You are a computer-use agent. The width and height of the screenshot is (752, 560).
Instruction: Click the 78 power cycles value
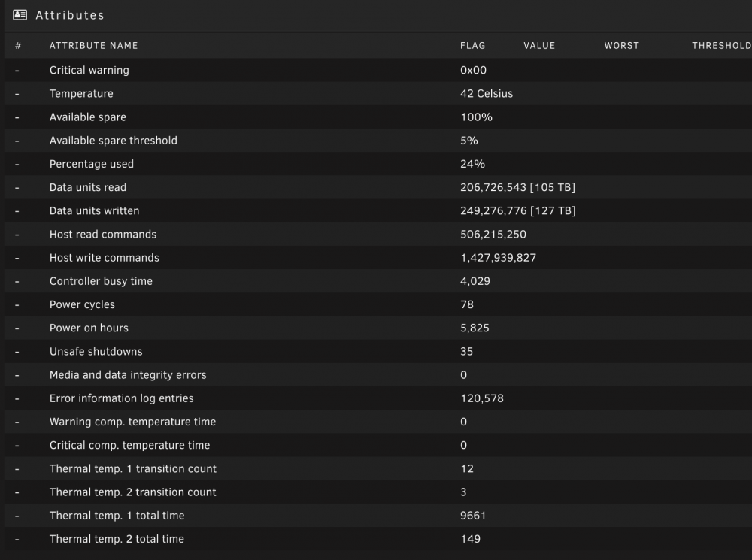coord(467,305)
